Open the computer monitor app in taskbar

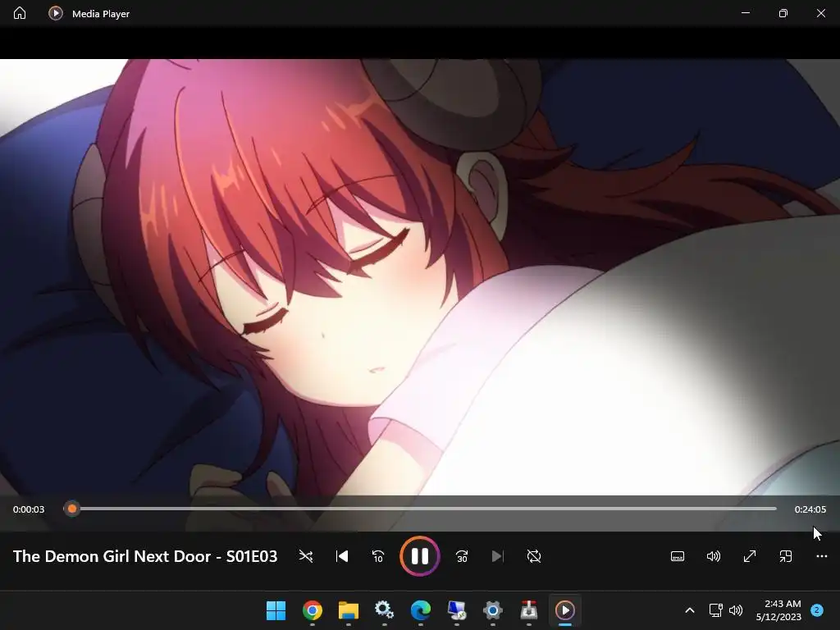456,610
